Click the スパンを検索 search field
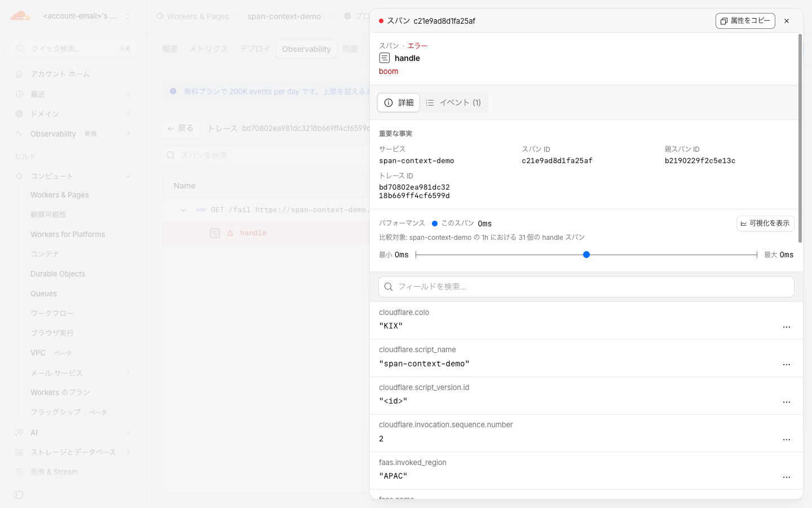Image resolution: width=812 pixels, height=508 pixels. tap(265, 155)
